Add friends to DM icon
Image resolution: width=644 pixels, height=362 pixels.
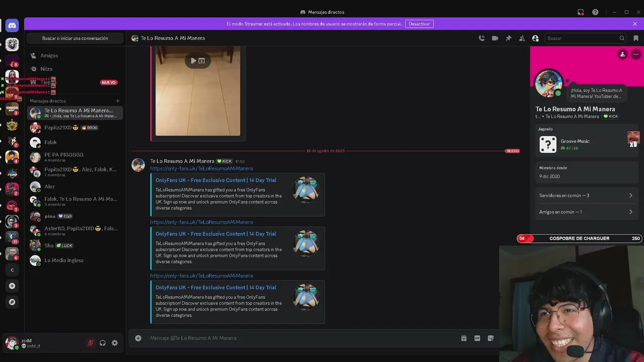click(x=522, y=38)
